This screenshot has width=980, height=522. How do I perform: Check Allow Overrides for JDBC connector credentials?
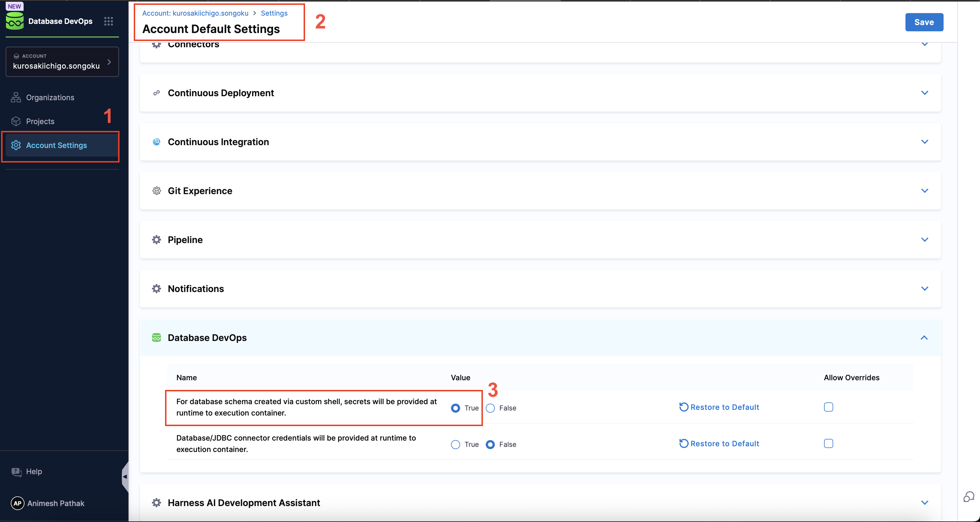tap(829, 443)
